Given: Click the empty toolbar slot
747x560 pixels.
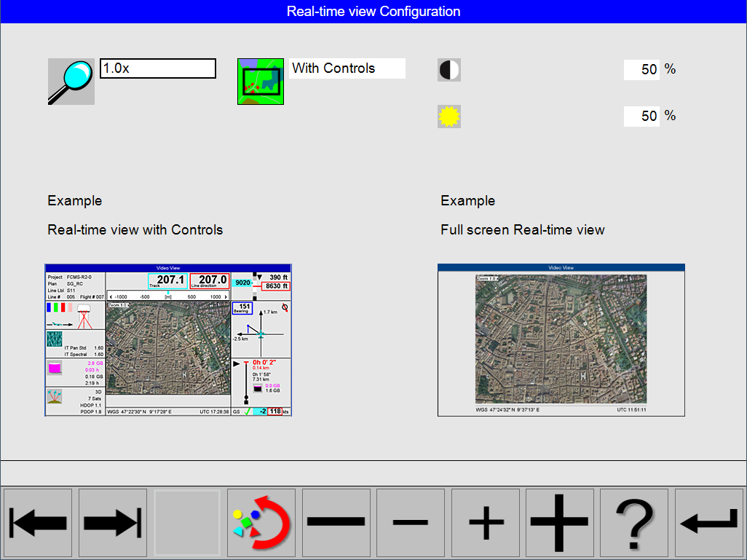Looking at the screenshot, I should [x=186, y=522].
